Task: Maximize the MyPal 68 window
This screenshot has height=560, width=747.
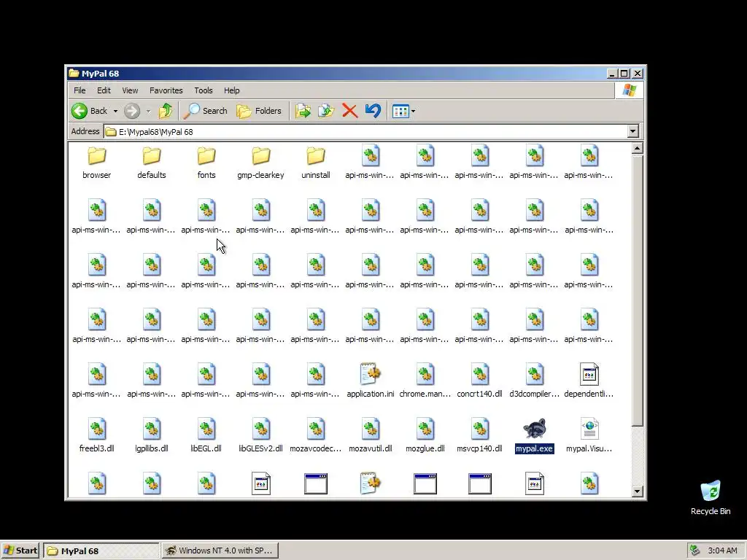Action: tap(624, 74)
